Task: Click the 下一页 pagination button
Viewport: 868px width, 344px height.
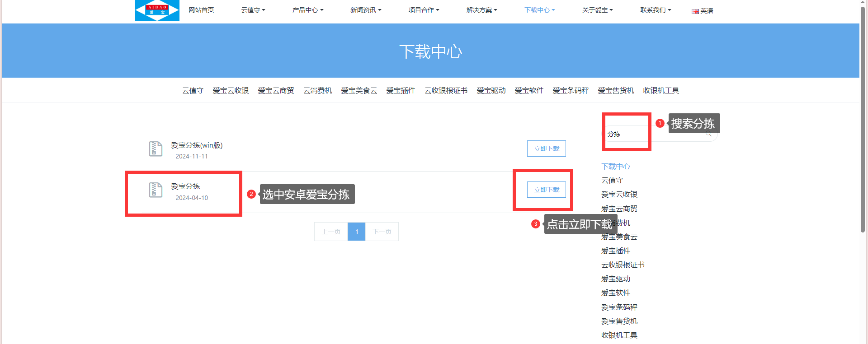Action: (382, 232)
